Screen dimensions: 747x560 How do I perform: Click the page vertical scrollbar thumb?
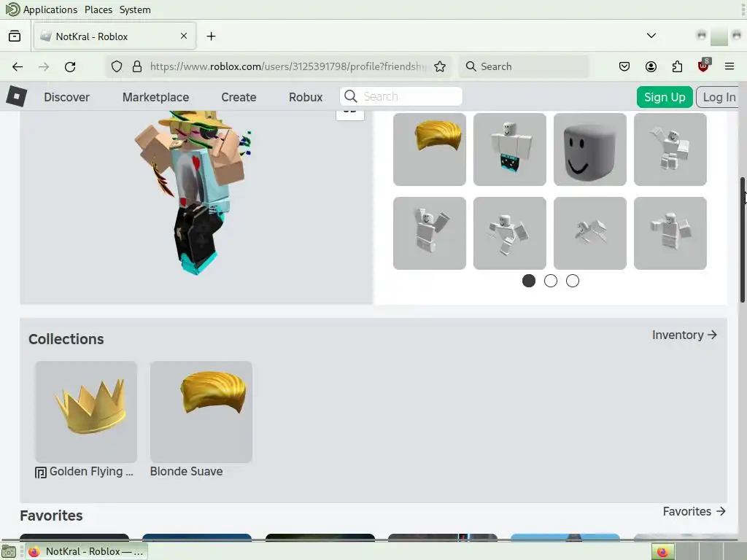click(x=743, y=239)
